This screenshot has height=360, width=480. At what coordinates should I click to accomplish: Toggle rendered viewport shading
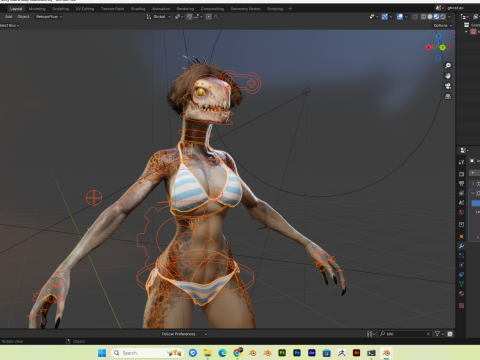[443, 17]
